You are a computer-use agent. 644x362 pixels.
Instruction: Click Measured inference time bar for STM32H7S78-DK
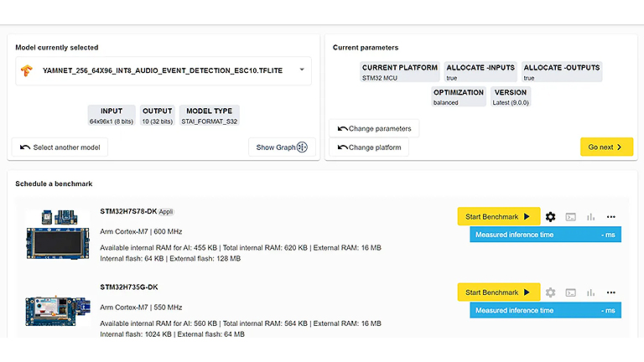[545, 235]
